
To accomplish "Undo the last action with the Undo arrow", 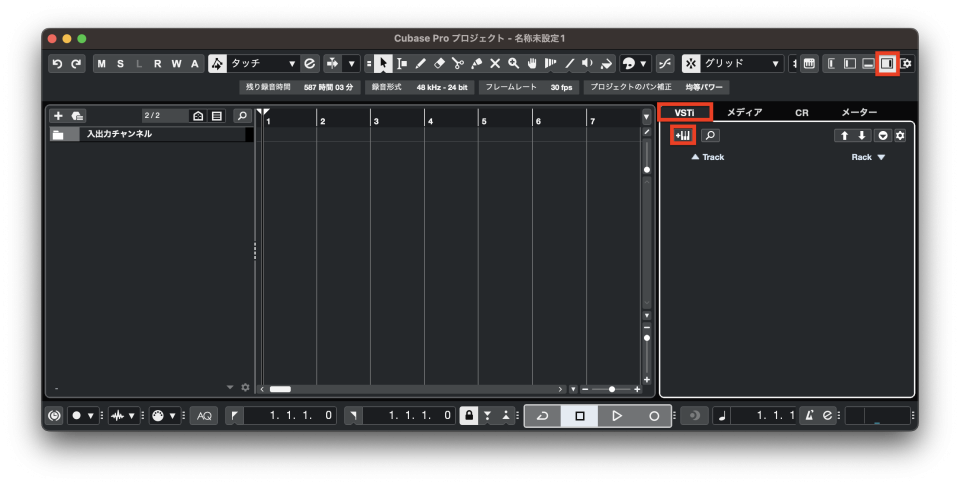I will point(58,64).
